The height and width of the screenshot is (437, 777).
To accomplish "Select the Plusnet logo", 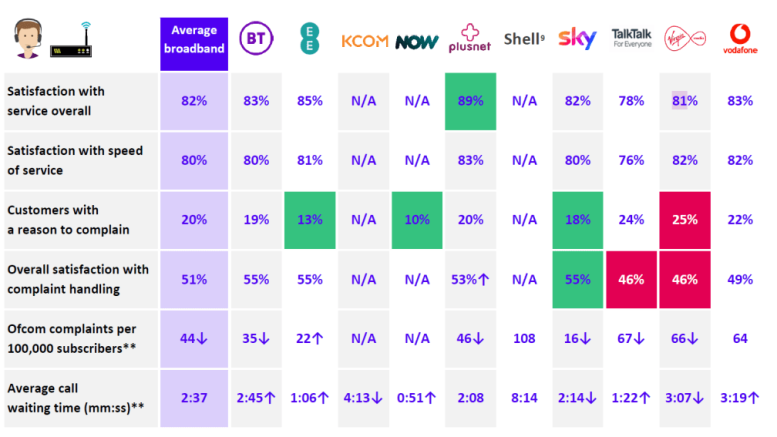I will (x=471, y=40).
